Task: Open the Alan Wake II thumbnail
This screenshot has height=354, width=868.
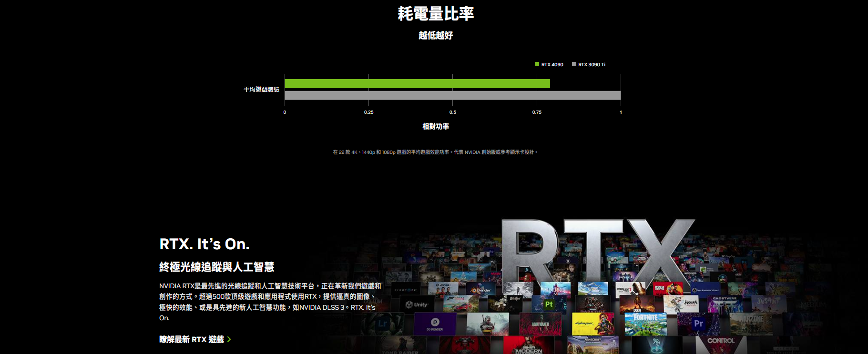Action: 540,324
